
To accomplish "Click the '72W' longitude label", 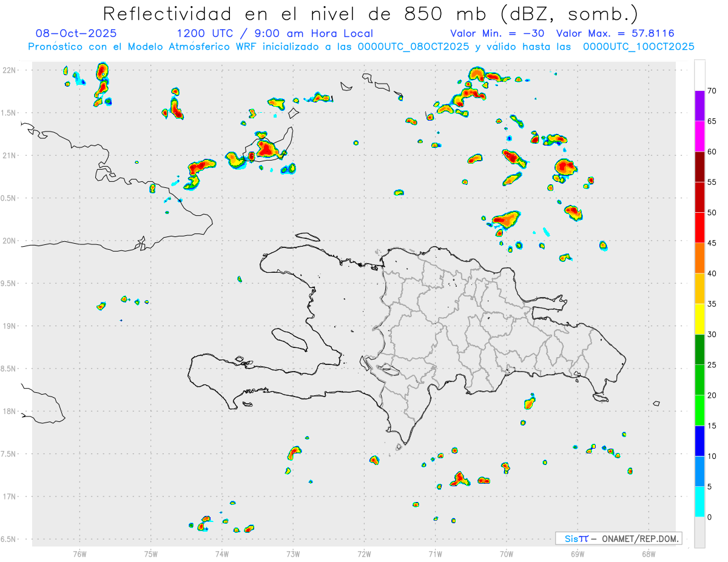I will click(364, 554).
